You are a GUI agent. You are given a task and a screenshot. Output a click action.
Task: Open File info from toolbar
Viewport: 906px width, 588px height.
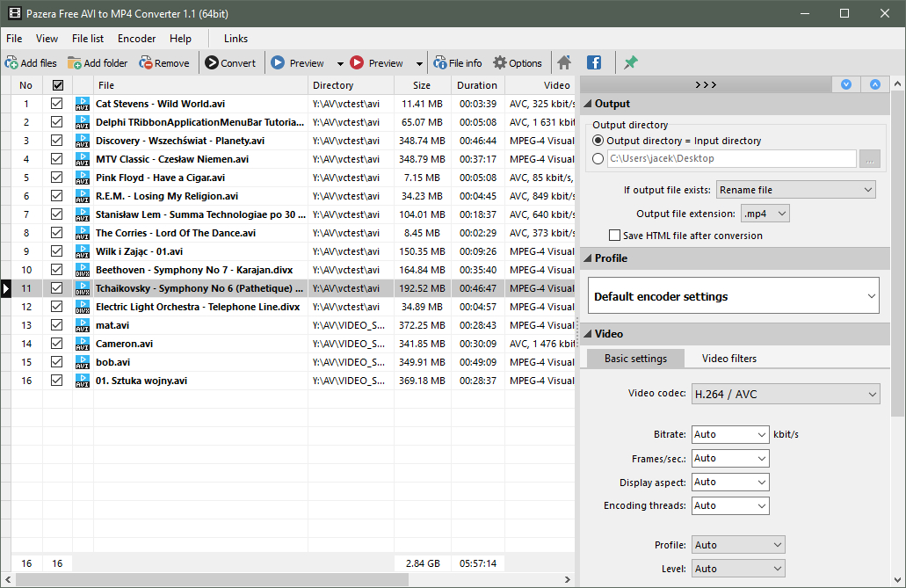click(x=458, y=63)
